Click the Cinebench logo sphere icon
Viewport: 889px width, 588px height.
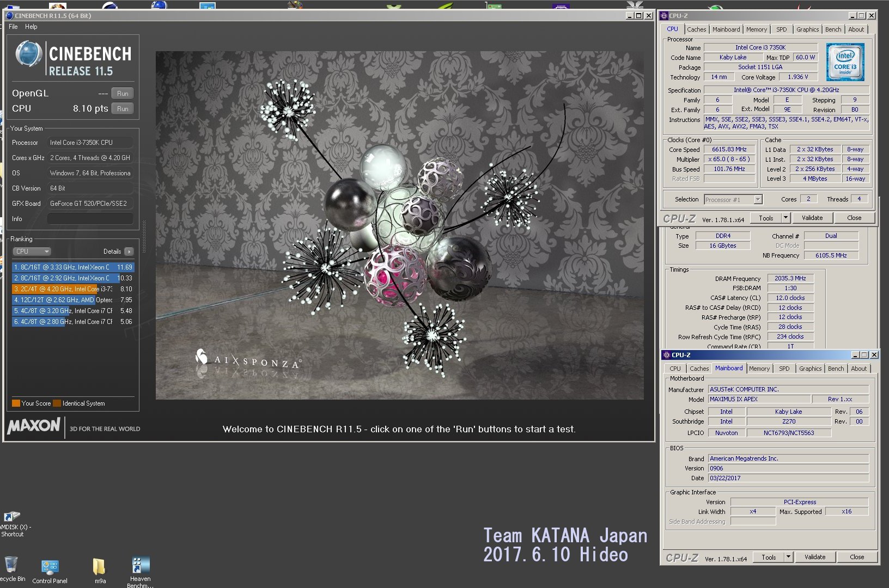(x=28, y=54)
